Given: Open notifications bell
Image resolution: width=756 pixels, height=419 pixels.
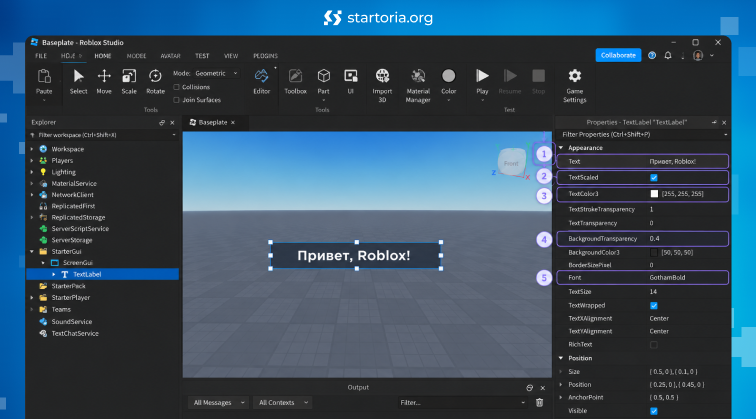Looking at the screenshot, I should (x=668, y=55).
